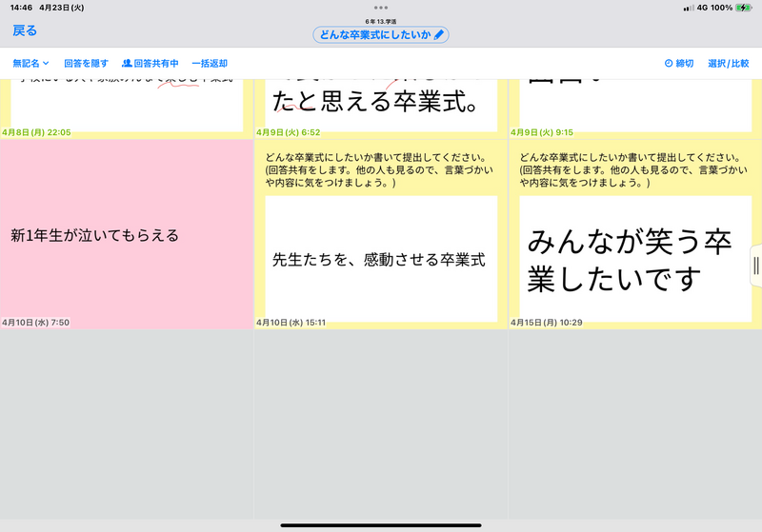
Task: Go back with 戻る button
Action: 25,30
